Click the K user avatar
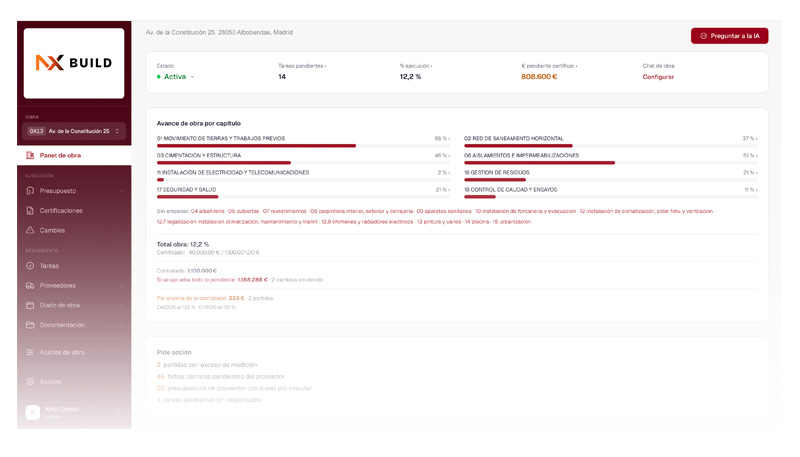 click(x=33, y=412)
